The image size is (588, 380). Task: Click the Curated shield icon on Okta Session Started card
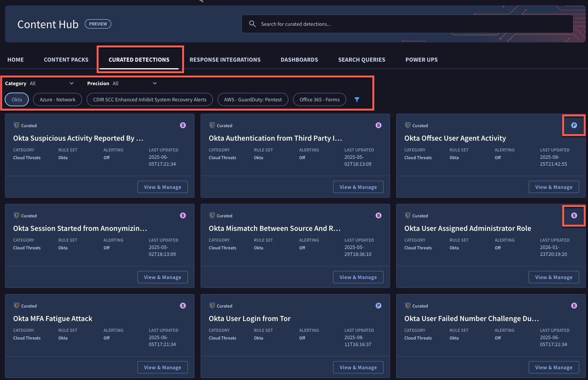pyautogui.click(x=17, y=215)
